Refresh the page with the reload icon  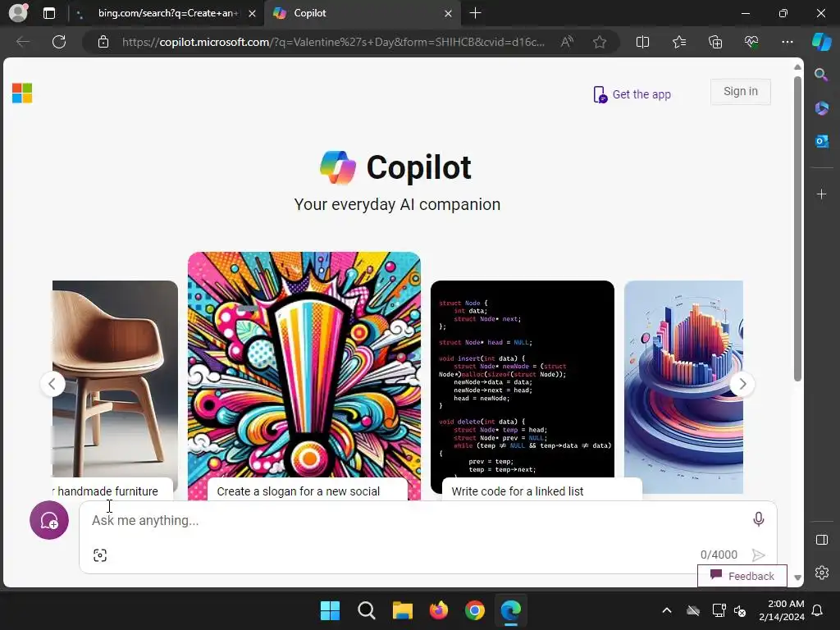pos(59,42)
